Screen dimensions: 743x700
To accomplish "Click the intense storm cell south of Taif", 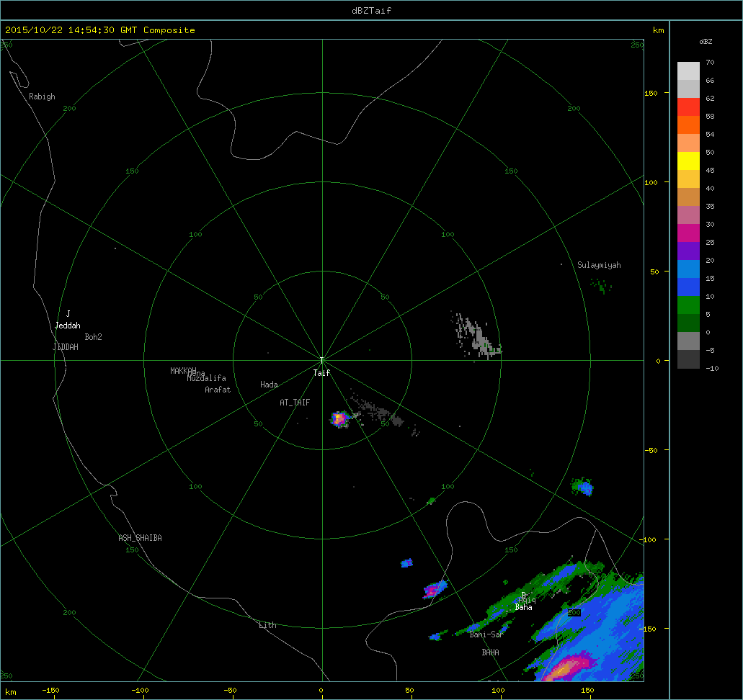I will tap(339, 419).
